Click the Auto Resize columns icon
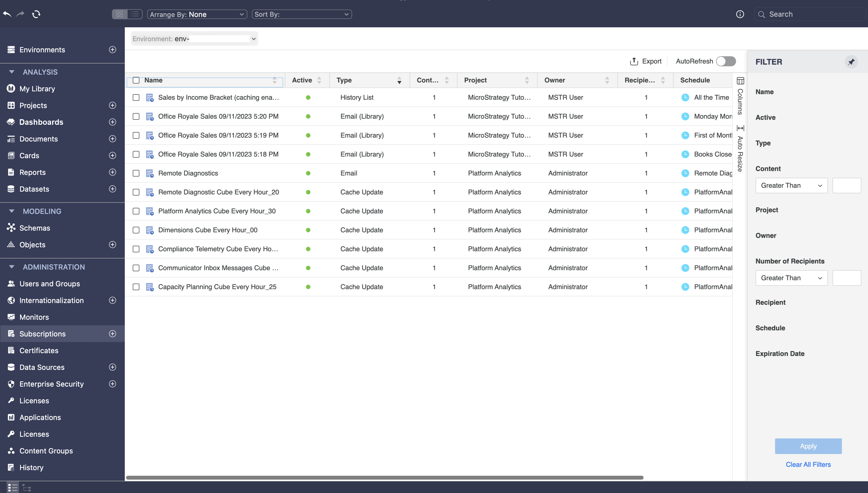Screen dimensions: 868x493 [x=740, y=128]
